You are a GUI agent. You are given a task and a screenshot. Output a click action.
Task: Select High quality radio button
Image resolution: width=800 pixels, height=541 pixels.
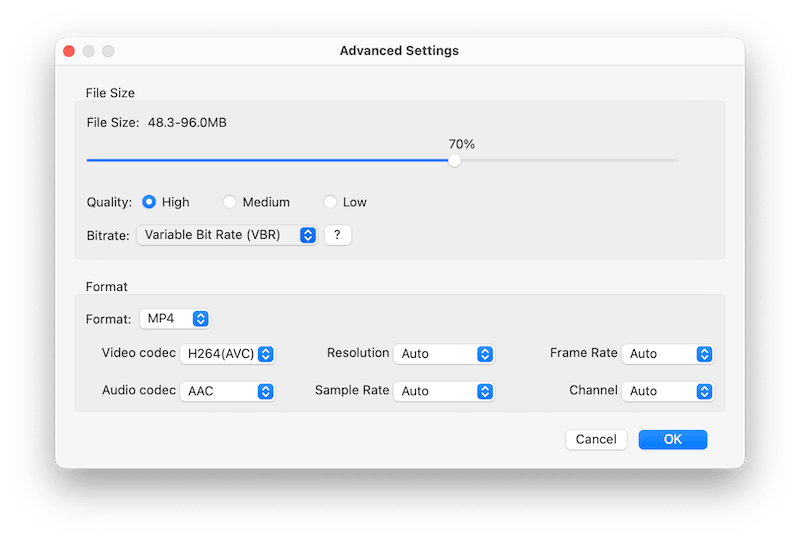pos(149,202)
